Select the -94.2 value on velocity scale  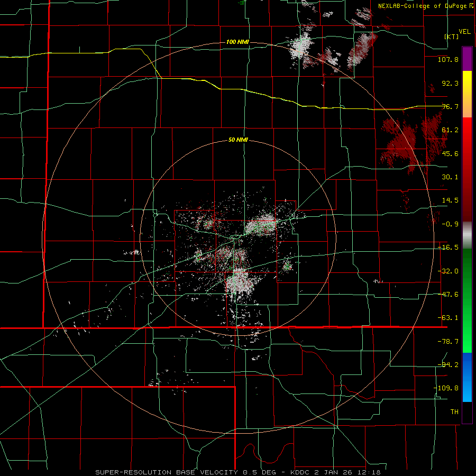(448, 364)
